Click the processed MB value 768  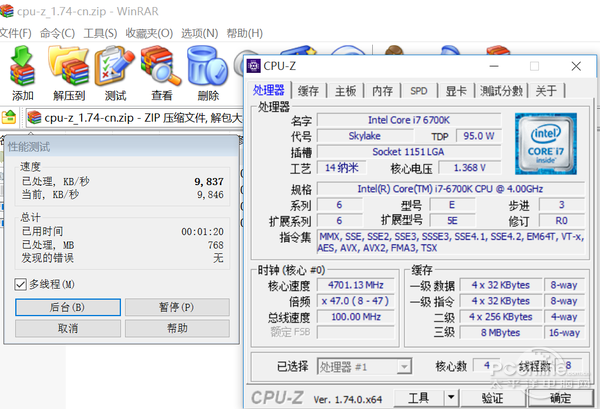coord(215,245)
